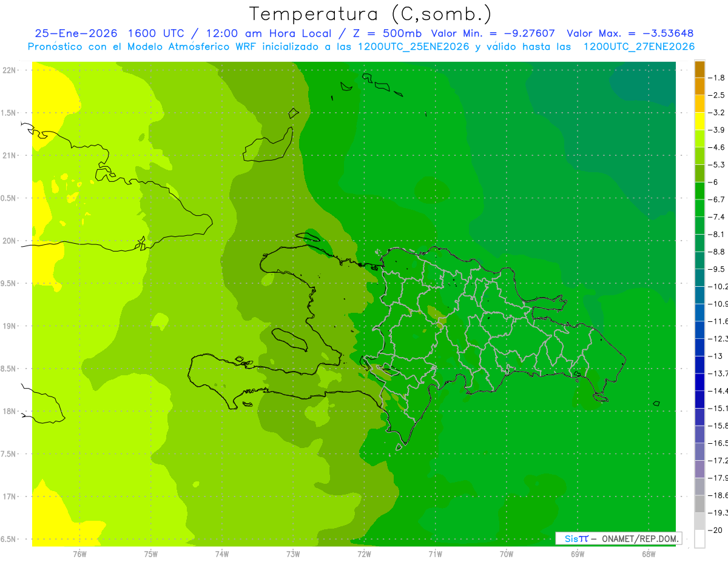Pick the yellow colorbar swatch between -3.2 and -3.9
This screenshot has height=562, width=728.
point(699,121)
